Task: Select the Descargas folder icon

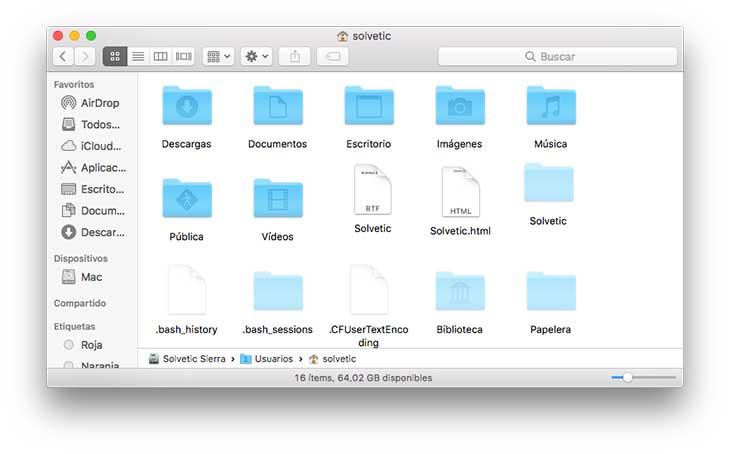Action: tap(187, 106)
